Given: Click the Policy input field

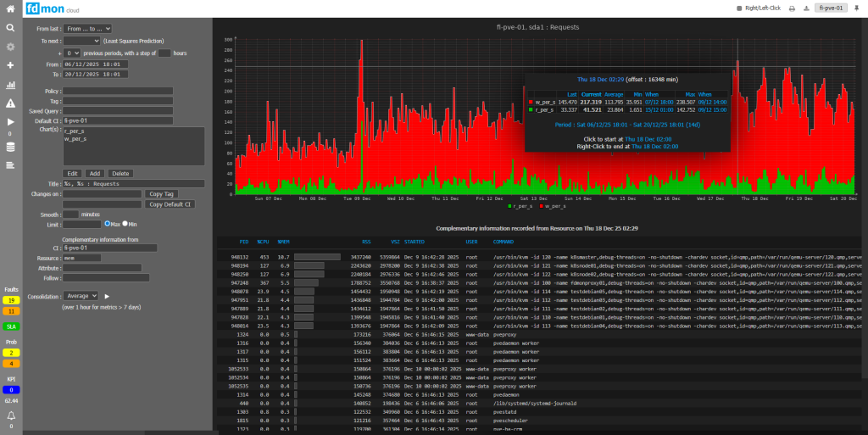Looking at the screenshot, I should [118, 91].
